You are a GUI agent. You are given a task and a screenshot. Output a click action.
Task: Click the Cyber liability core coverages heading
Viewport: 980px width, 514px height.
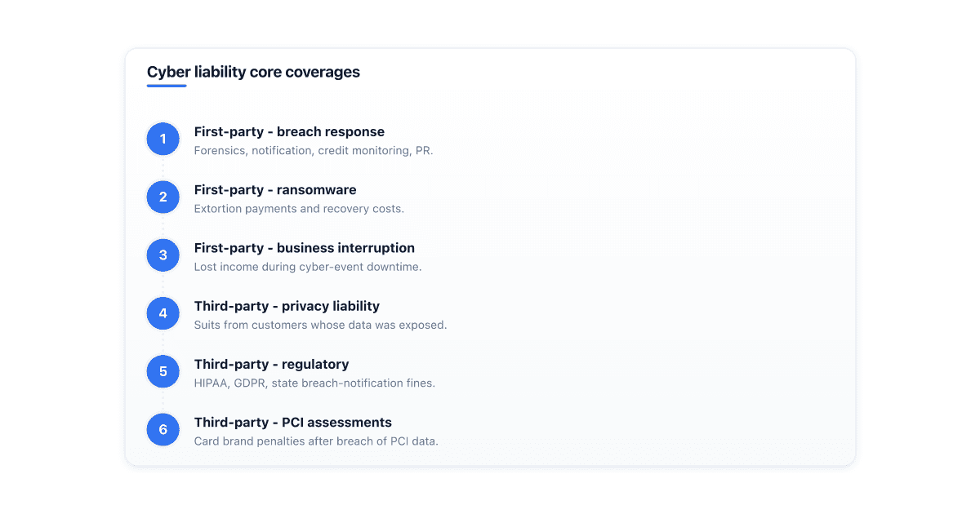tap(253, 72)
